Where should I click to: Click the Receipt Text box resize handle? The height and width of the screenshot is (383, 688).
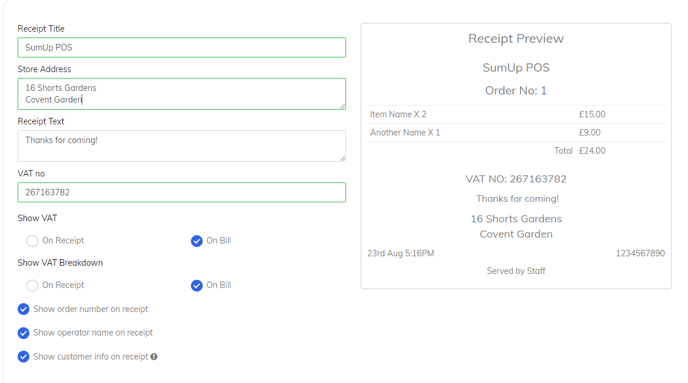click(x=343, y=158)
